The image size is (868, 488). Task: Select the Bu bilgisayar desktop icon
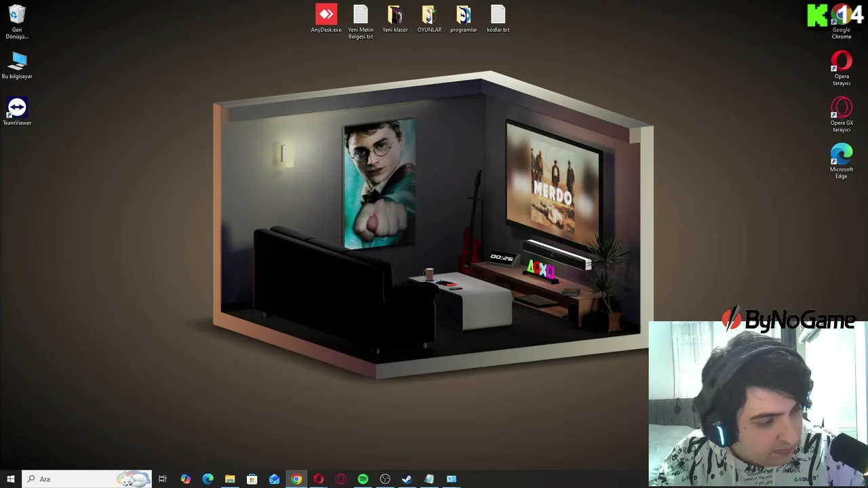(17, 66)
